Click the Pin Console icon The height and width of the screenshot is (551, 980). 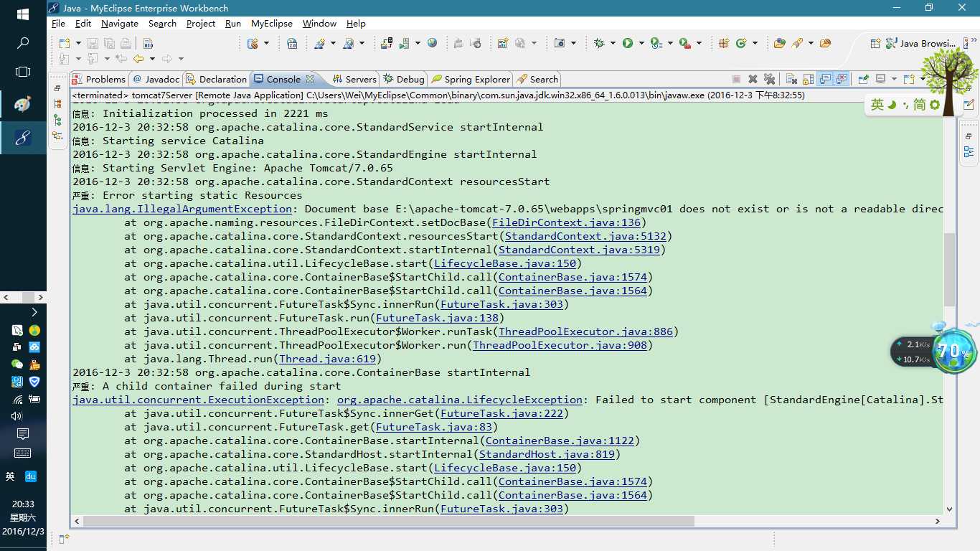pos(864,79)
